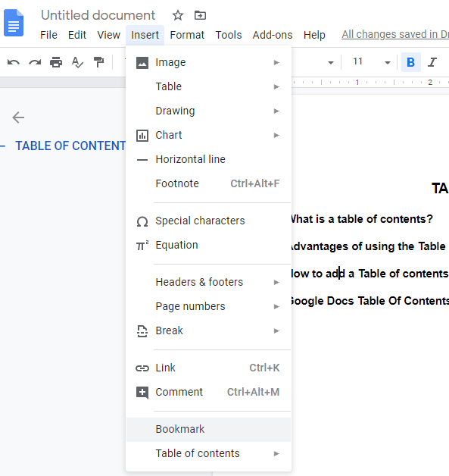Select Comment in the Insert menu
This screenshot has width=449, height=476.
[208, 392]
